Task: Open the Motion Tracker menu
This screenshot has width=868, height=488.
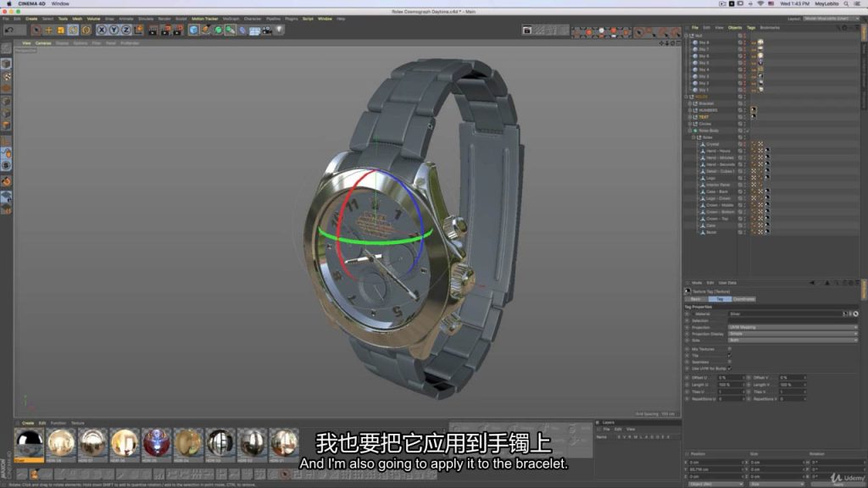Action: pyautogui.click(x=205, y=19)
